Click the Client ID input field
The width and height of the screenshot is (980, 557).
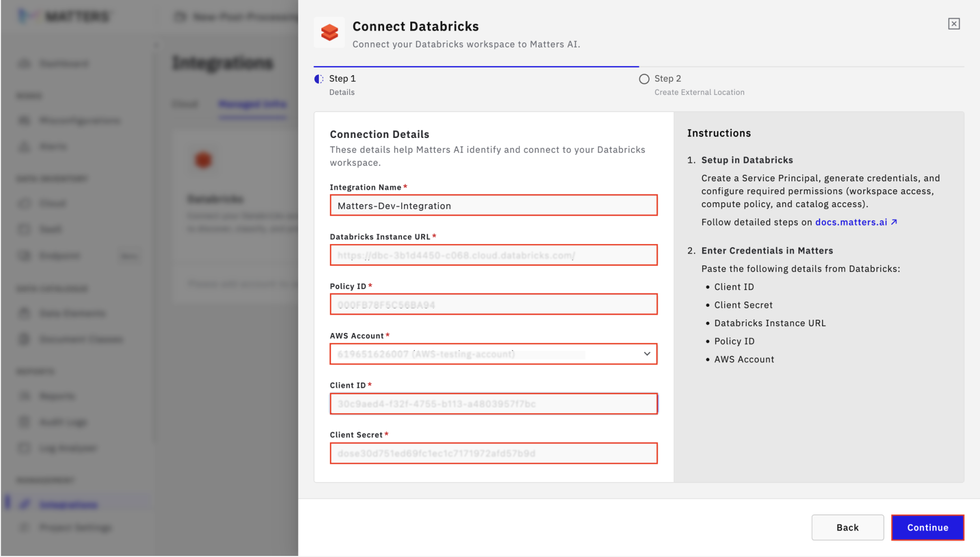click(494, 404)
